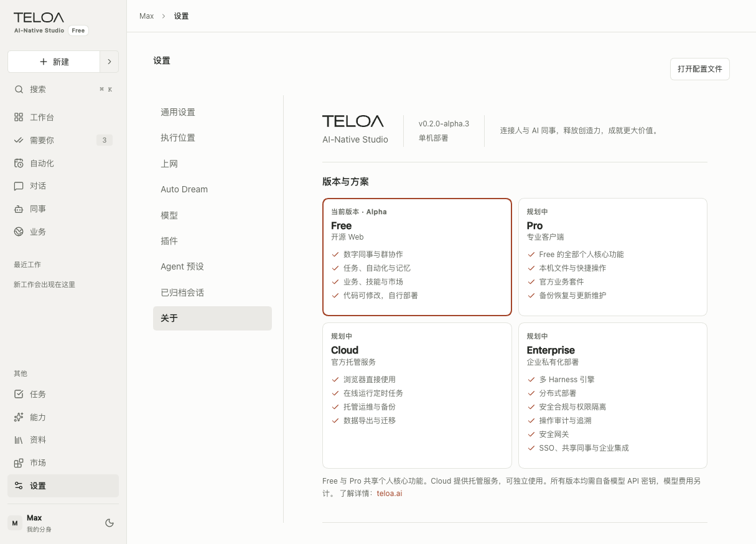
Task: Click the 任务、自动化与记忆 feature text
Action: pyautogui.click(x=377, y=268)
